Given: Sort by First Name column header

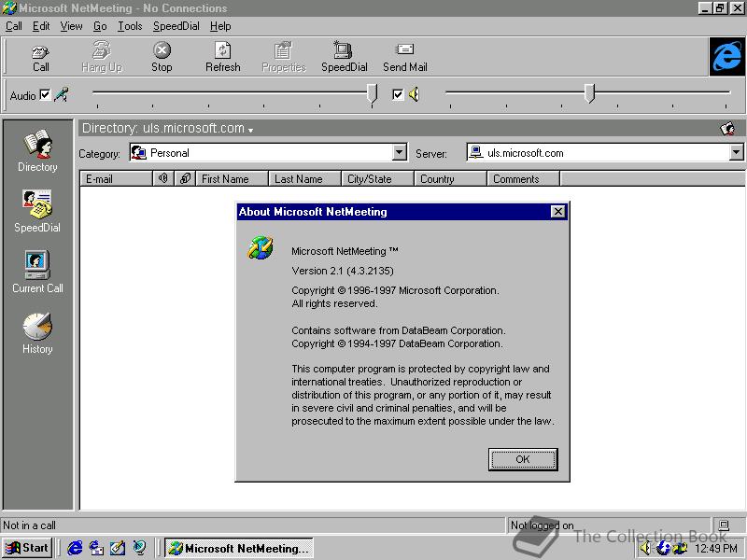Looking at the screenshot, I should click(x=232, y=178).
